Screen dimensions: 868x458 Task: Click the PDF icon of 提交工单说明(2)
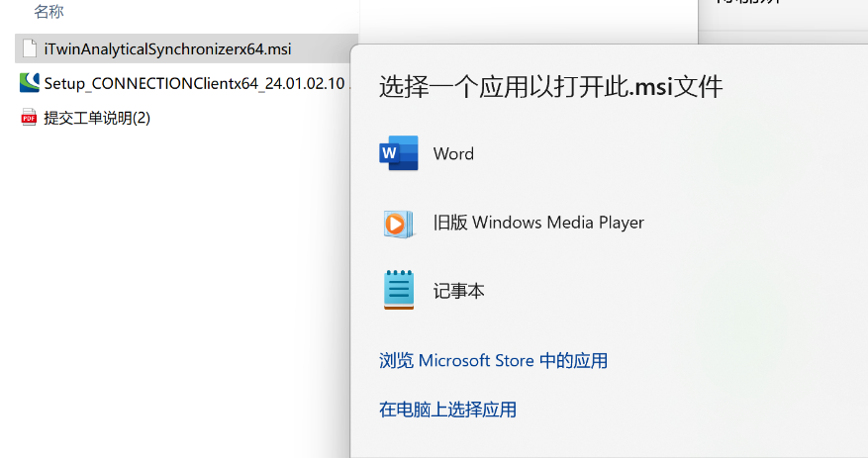point(29,118)
